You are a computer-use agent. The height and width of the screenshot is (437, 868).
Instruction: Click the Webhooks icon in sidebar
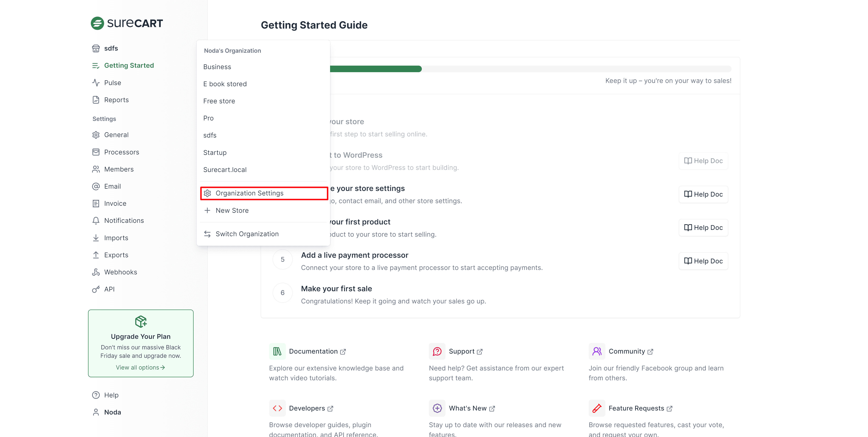click(x=96, y=272)
